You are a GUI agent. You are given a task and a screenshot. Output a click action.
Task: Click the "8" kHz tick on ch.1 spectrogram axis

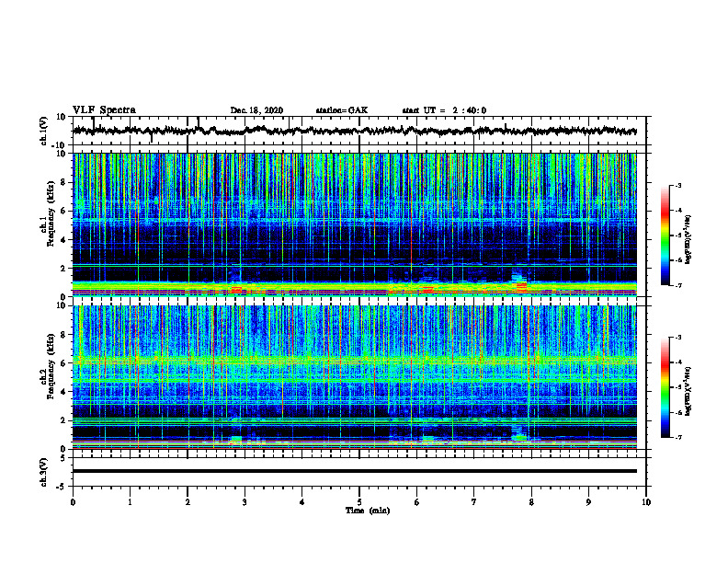pyautogui.click(x=63, y=182)
